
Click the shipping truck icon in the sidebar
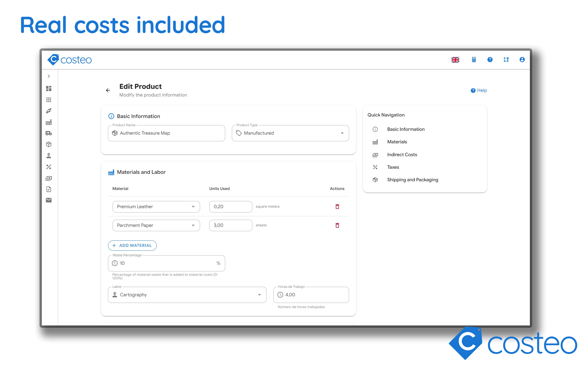[49, 133]
